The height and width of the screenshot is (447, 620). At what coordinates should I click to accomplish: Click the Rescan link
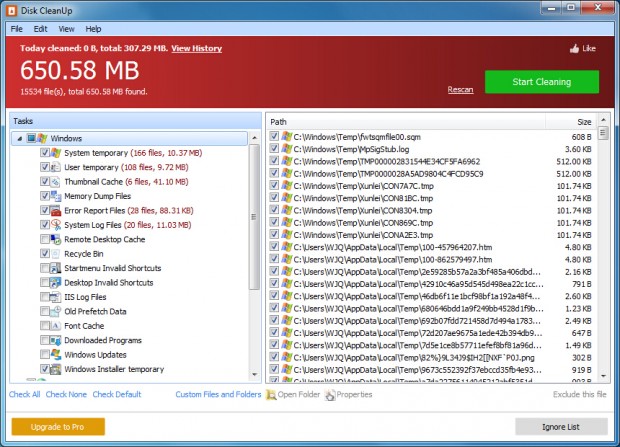[x=460, y=90]
